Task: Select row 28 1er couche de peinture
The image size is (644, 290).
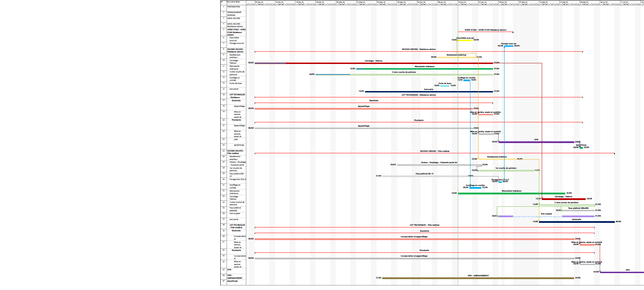Action: 233,169
